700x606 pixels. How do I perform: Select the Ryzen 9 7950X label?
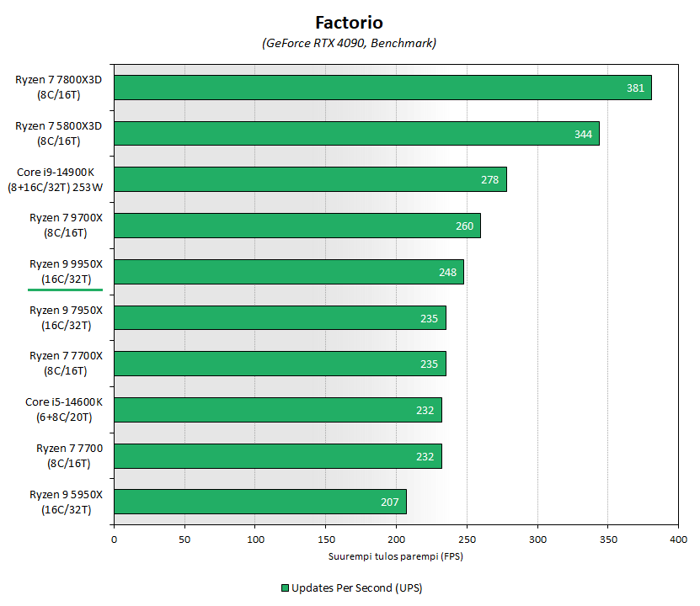(66, 317)
